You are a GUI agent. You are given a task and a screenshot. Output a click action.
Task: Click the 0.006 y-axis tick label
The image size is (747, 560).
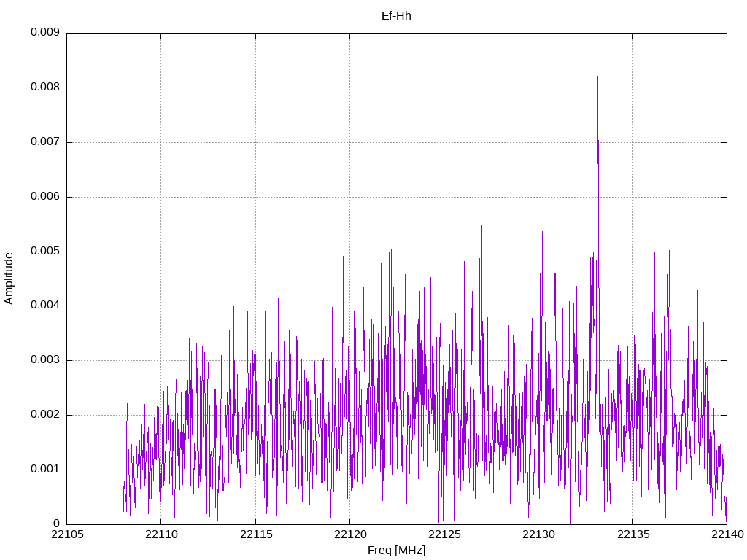[45, 197]
